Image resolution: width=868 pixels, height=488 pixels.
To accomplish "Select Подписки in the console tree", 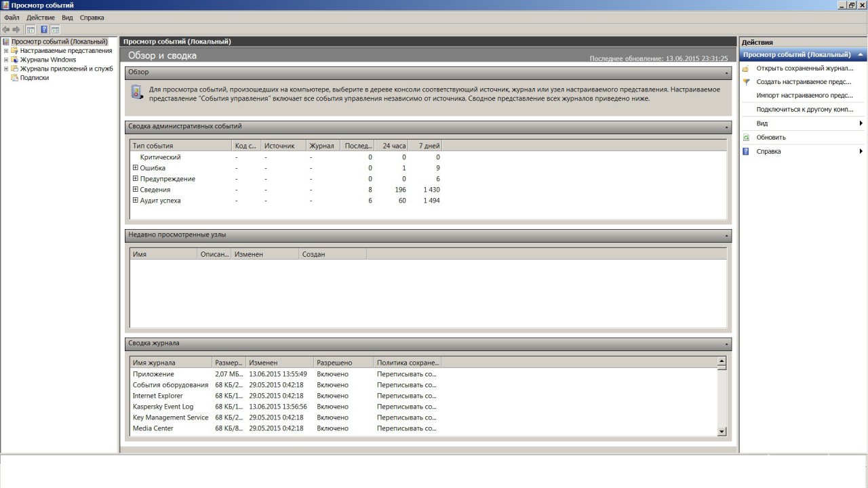I will [34, 78].
